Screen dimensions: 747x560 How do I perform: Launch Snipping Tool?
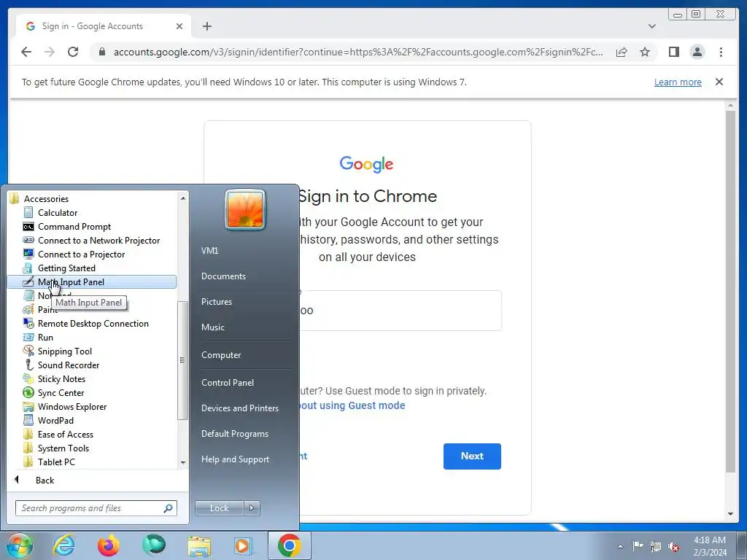pos(64,351)
